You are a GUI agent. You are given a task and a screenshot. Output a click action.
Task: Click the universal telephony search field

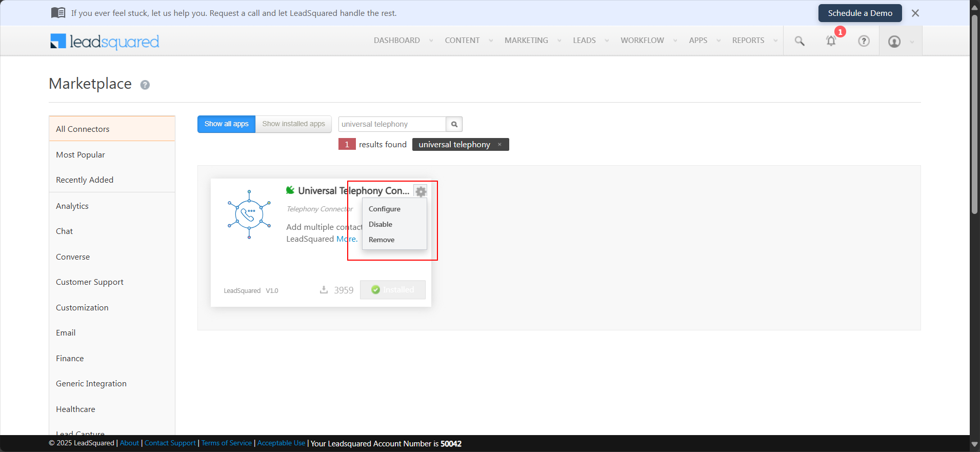pos(392,124)
